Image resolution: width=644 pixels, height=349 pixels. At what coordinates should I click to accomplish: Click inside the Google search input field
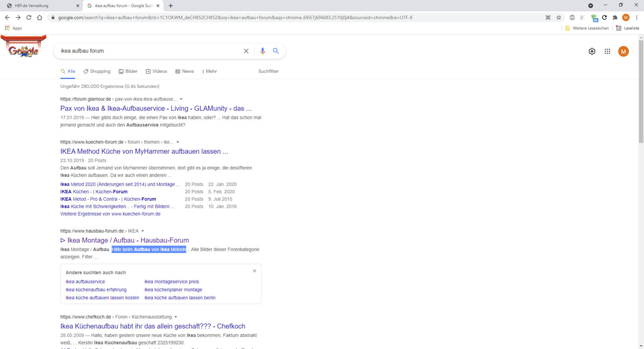pos(148,51)
